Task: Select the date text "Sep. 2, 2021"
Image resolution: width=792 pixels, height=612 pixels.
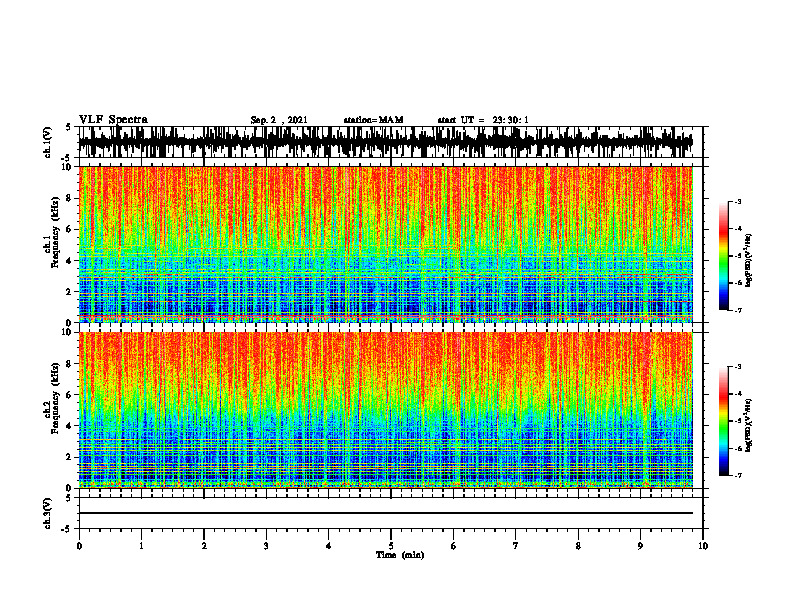Action: pos(279,120)
